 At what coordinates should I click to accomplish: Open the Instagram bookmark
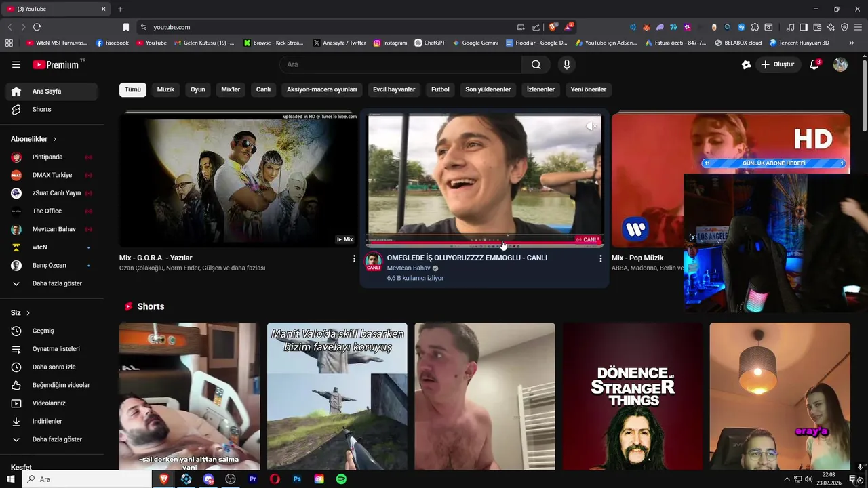[x=390, y=43]
